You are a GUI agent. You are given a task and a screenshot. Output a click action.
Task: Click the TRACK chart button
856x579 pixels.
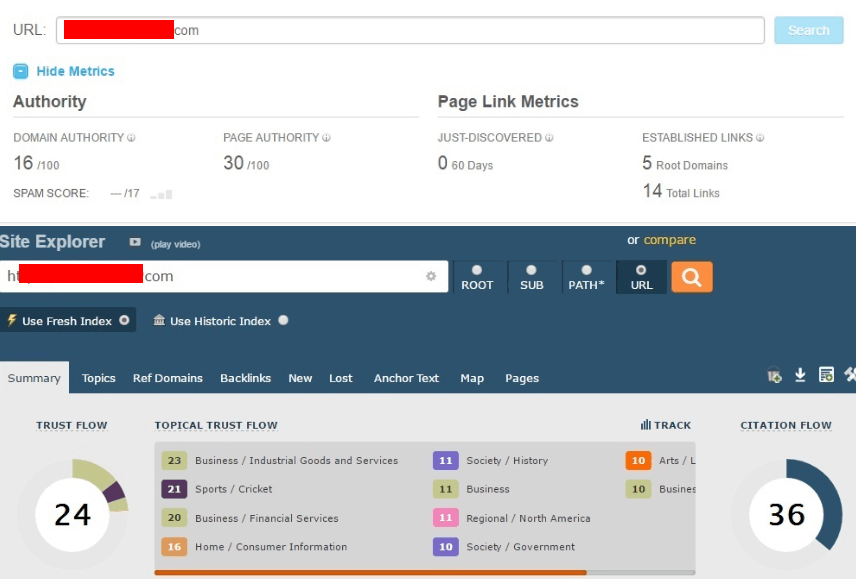(665, 425)
